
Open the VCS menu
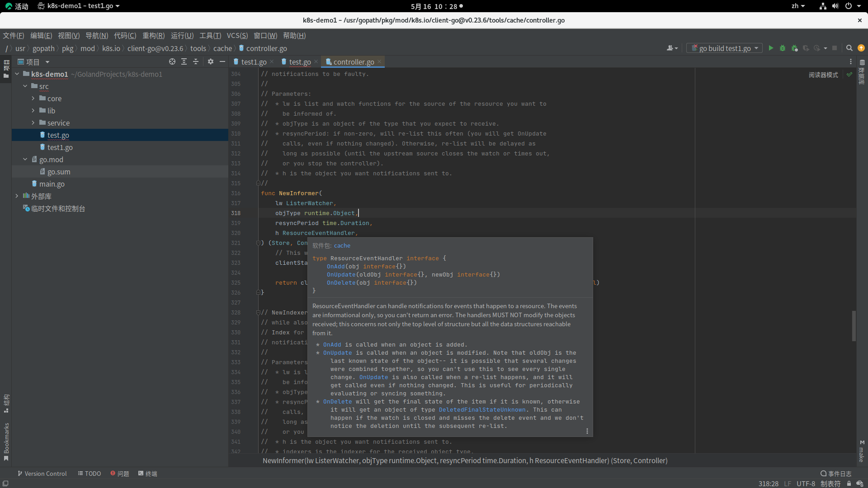237,36
